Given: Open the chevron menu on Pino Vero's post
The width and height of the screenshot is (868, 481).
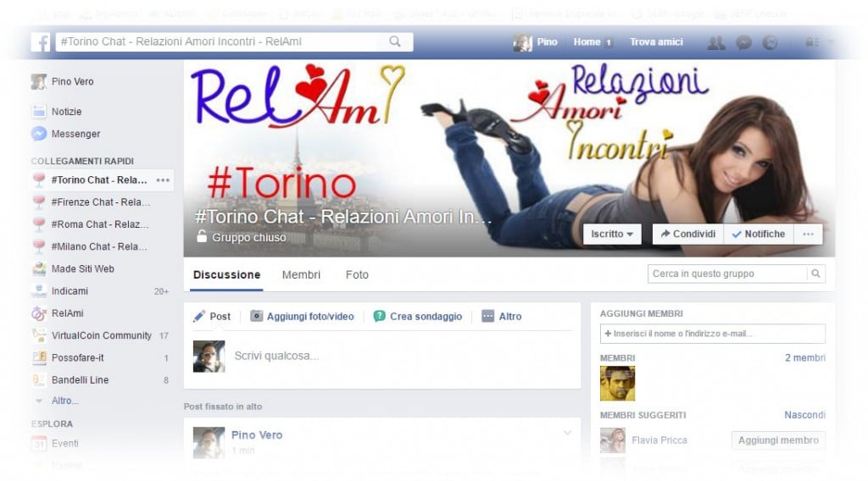Looking at the screenshot, I should point(567,433).
